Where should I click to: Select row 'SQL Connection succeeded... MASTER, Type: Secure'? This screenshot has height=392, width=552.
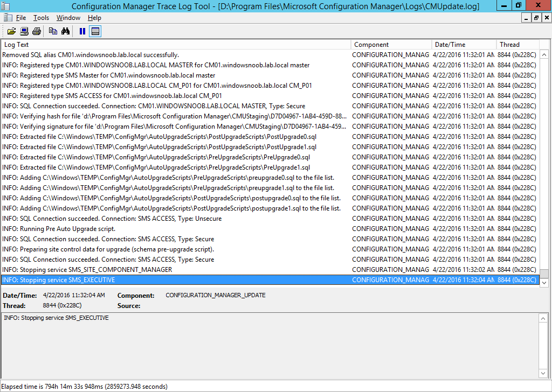[271, 106]
